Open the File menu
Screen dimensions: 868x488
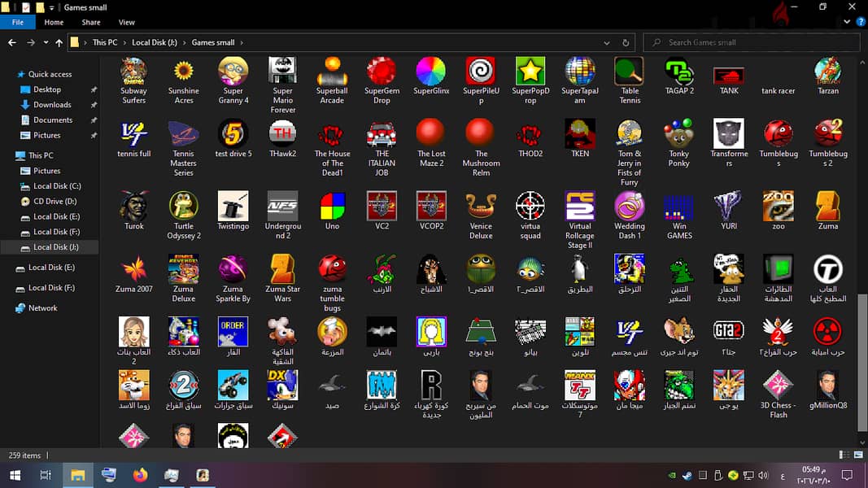18,22
